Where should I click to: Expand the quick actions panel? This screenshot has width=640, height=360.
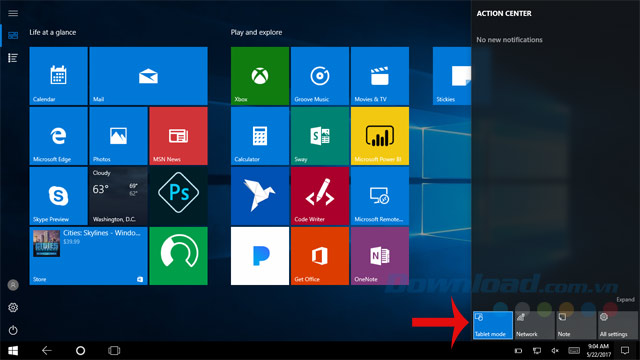tap(625, 300)
